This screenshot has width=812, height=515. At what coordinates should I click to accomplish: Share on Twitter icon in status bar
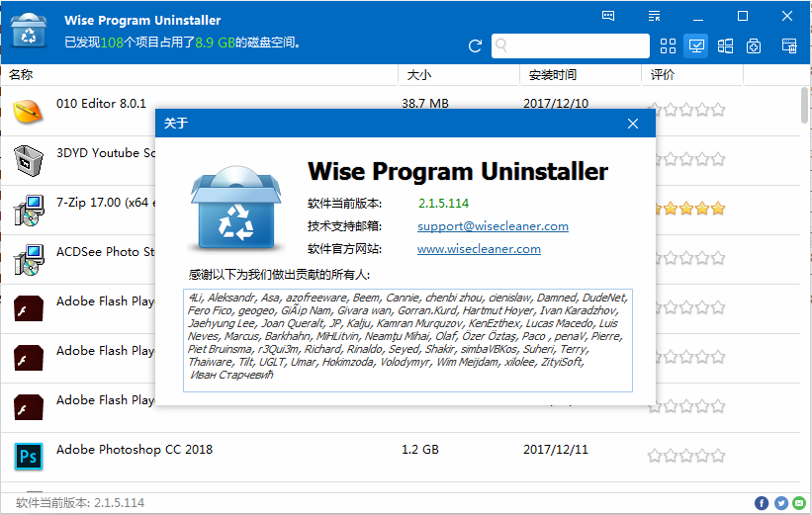pos(781,502)
